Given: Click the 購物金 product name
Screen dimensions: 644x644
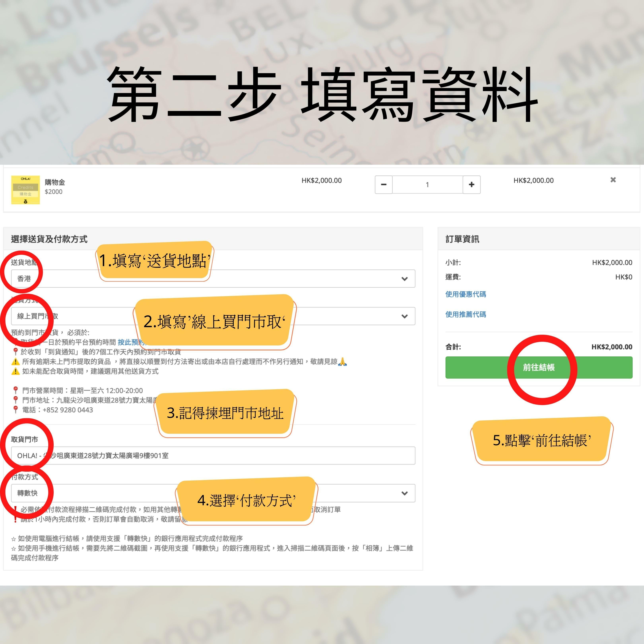Looking at the screenshot, I should pos(55,182).
